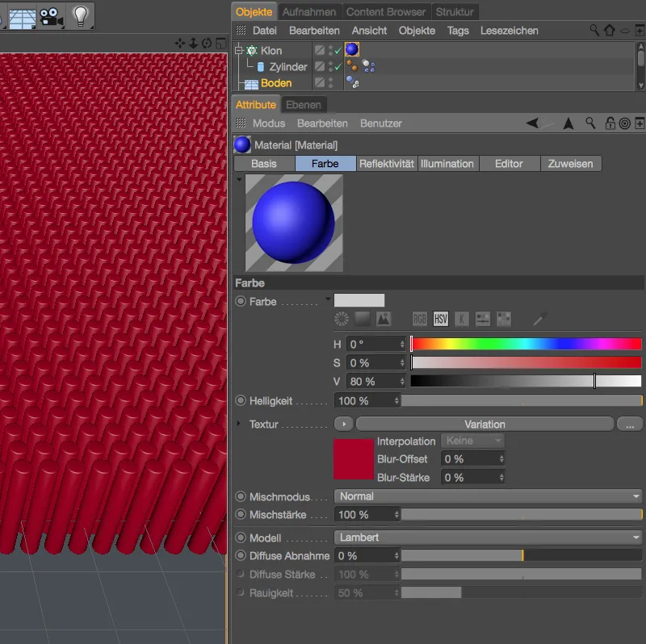Screen dimensions: 646x644
Task: Toggle the green enable checkmark on Klon
Action: pos(338,50)
